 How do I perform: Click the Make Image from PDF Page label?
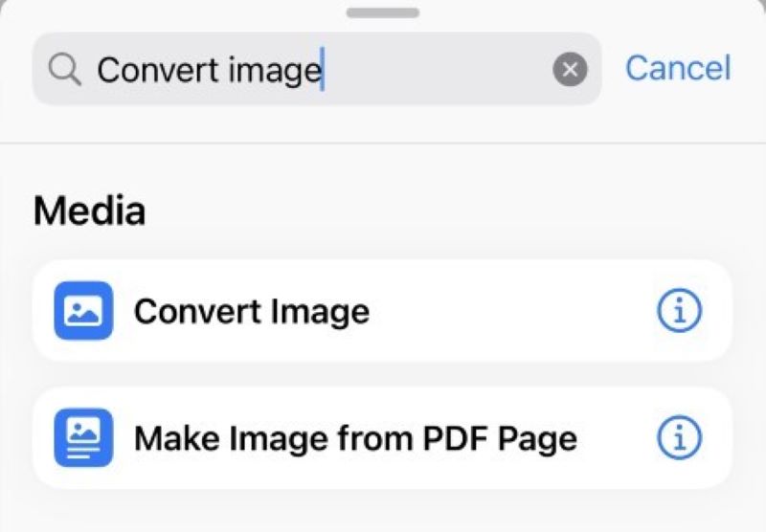pyautogui.click(x=355, y=439)
